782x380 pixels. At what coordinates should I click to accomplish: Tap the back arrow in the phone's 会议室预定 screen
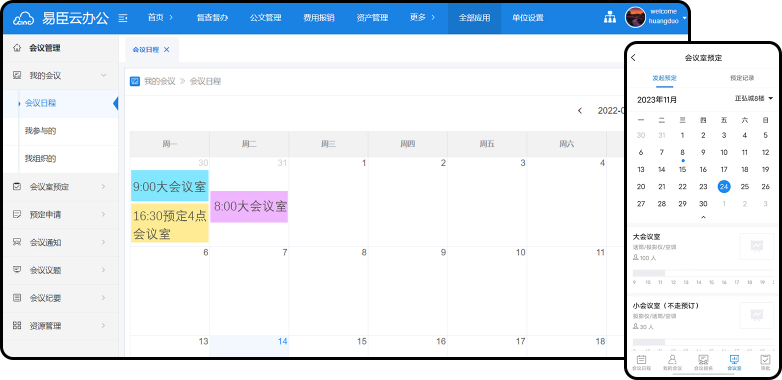point(633,58)
